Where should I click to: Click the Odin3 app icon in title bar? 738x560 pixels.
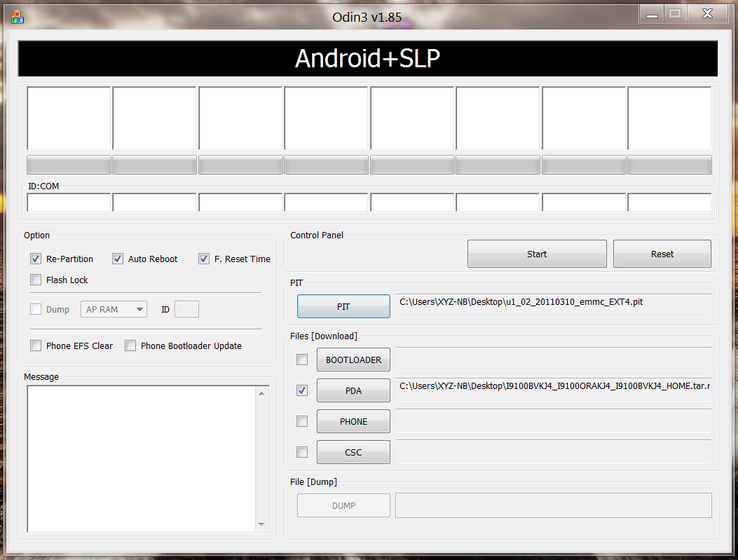[x=18, y=17]
